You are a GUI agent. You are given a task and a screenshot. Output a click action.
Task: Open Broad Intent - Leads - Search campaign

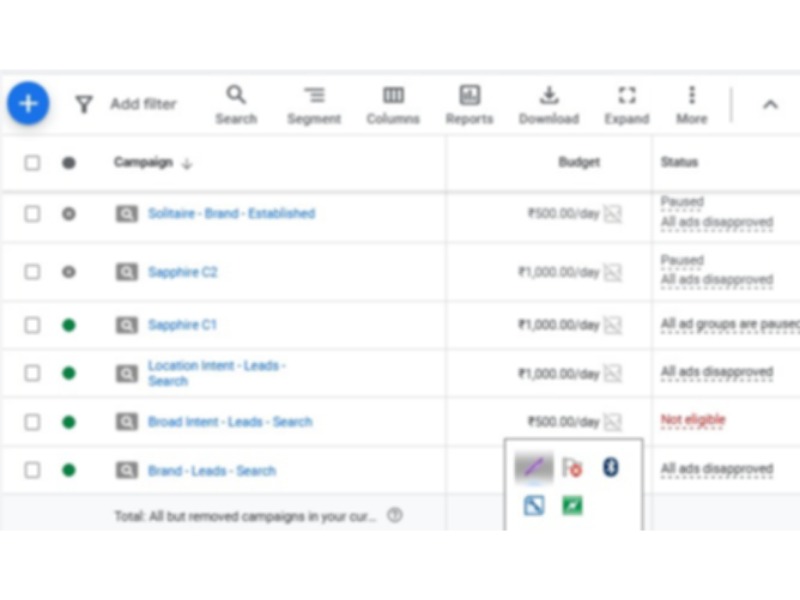pos(230,422)
